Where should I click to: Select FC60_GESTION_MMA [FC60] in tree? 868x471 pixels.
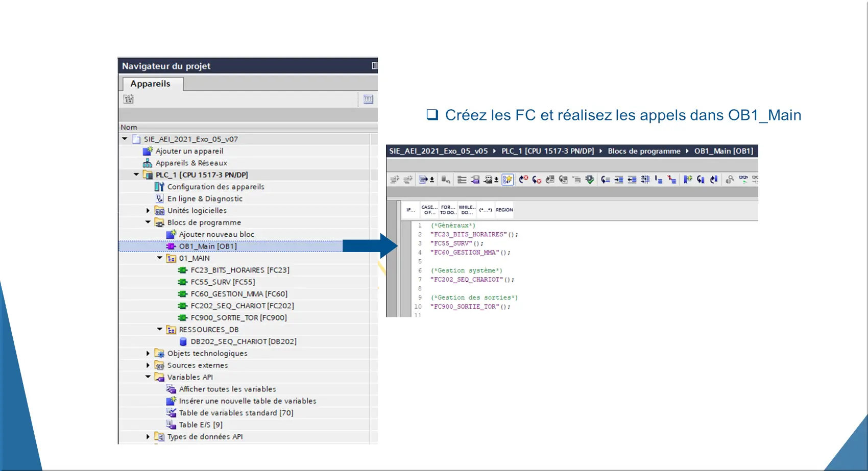point(239,294)
